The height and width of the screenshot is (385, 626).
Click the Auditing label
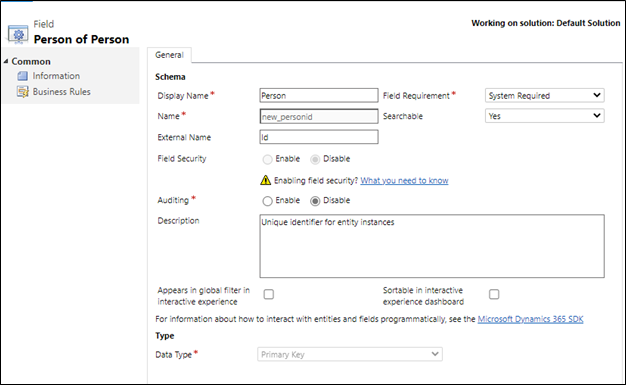pos(173,200)
